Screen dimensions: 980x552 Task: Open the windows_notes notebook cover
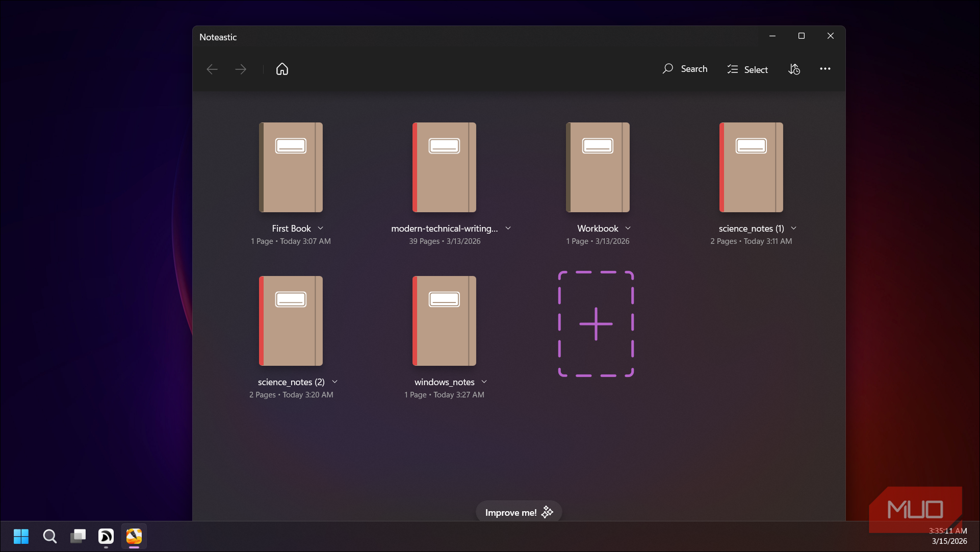(x=444, y=321)
